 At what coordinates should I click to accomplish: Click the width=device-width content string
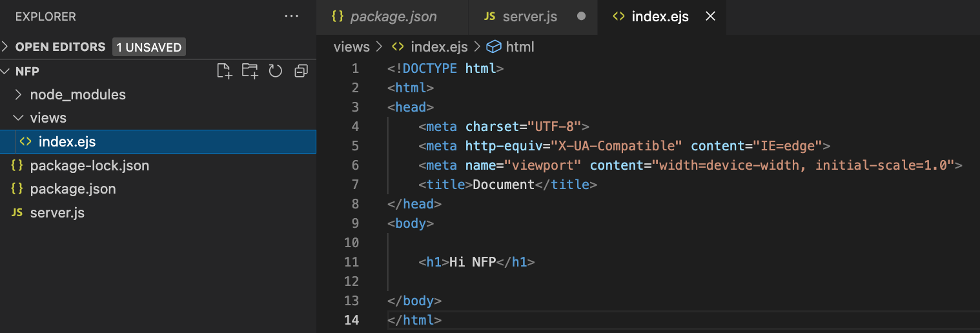click(802, 165)
